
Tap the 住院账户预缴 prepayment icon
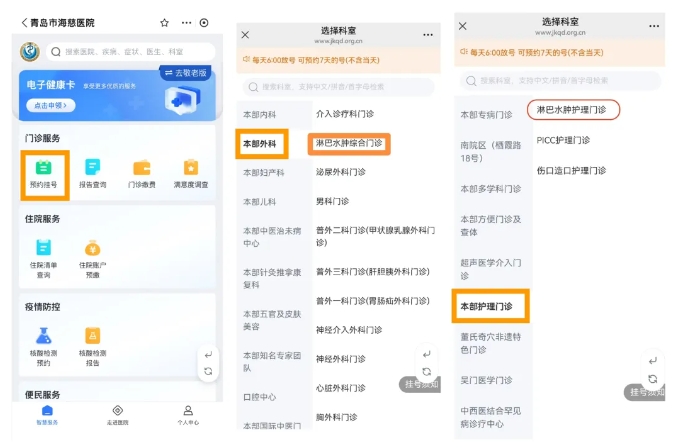92,256
